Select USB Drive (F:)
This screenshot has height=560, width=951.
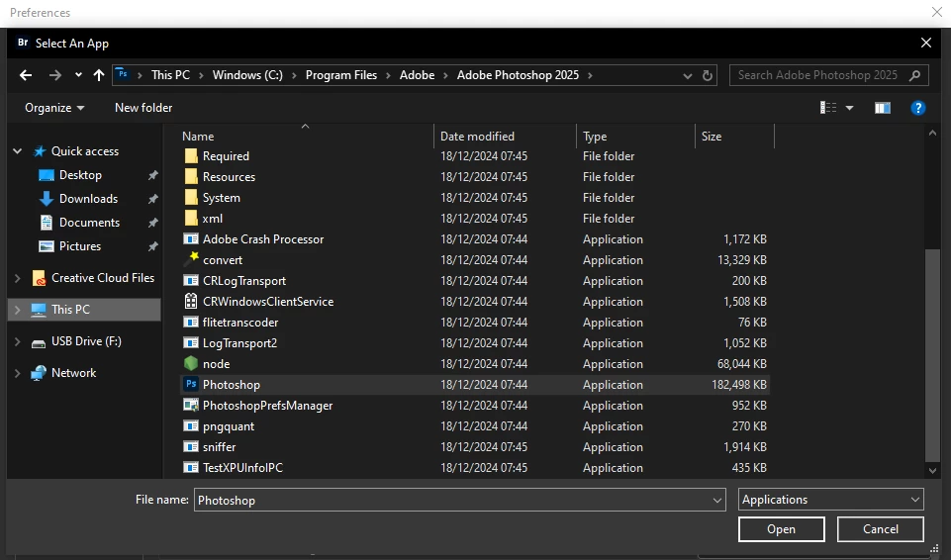pyautogui.click(x=86, y=341)
